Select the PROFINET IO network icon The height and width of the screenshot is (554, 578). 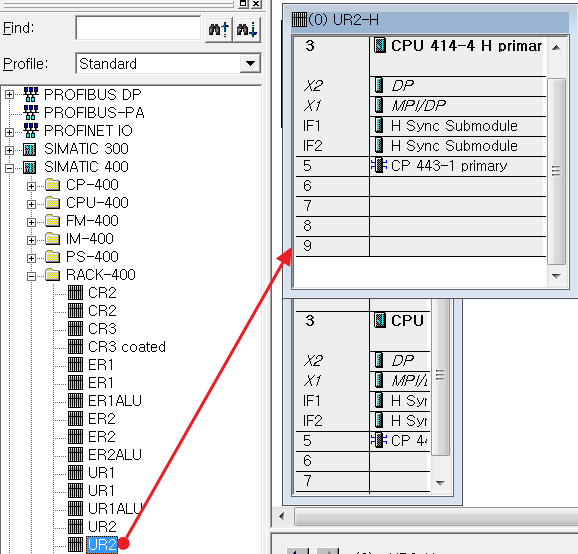[31, 130]
